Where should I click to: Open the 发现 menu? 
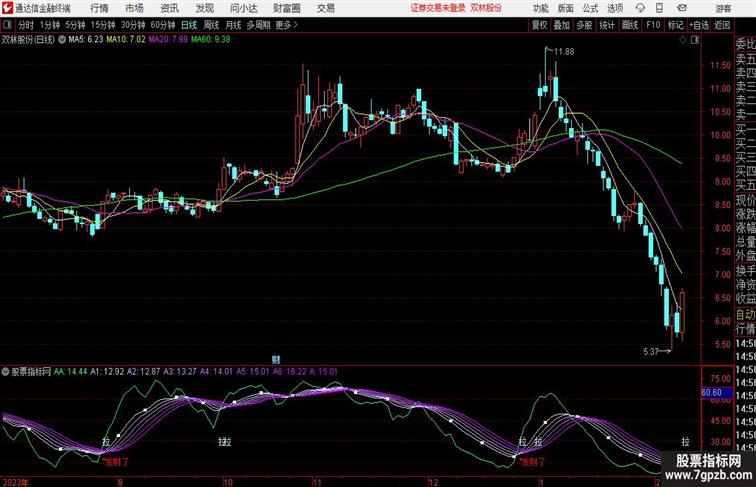tap(204, 8)
